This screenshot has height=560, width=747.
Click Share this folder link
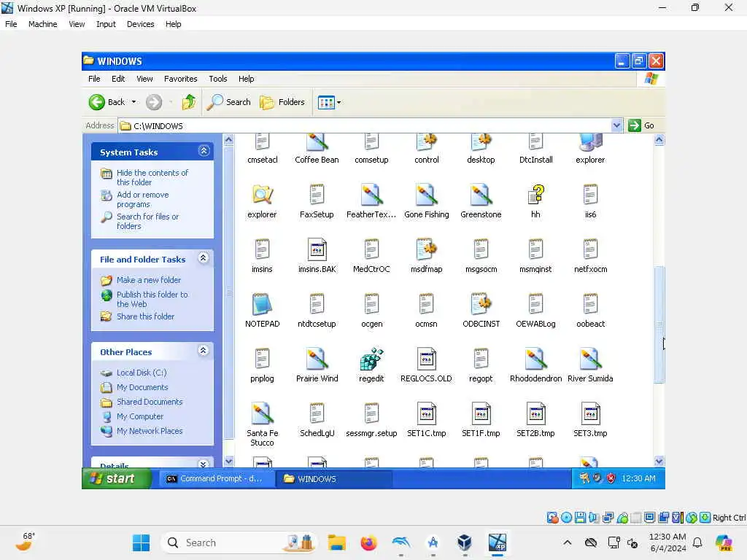click(x=146, y=316)
